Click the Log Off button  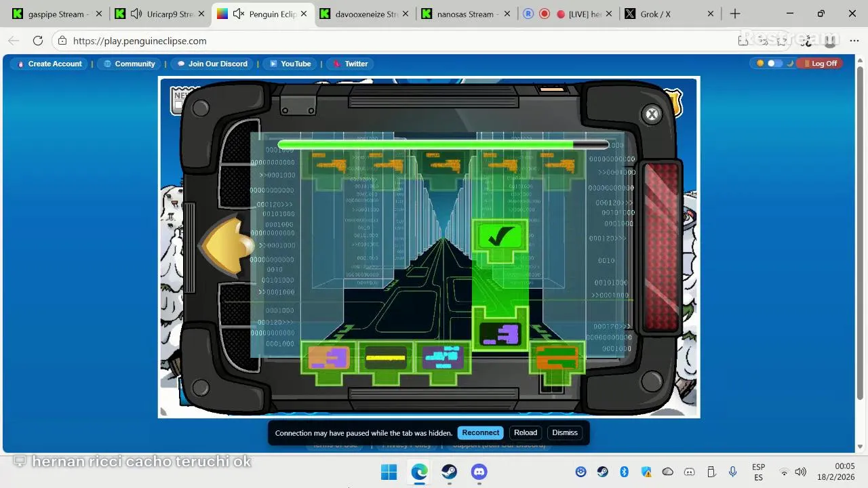pos(819,64)
